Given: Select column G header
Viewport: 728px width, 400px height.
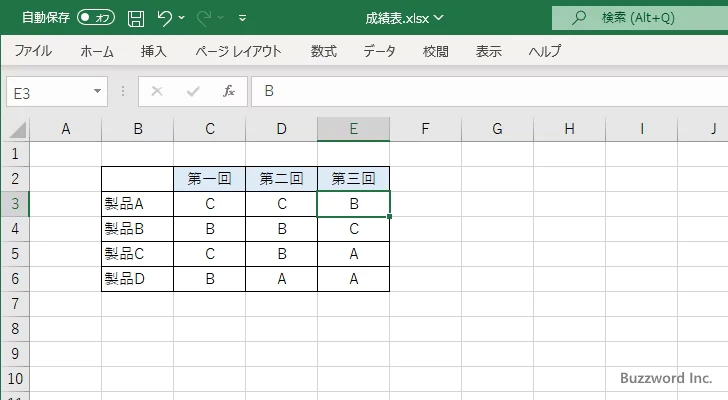Looking at the screenshot, I should point(497,129).
